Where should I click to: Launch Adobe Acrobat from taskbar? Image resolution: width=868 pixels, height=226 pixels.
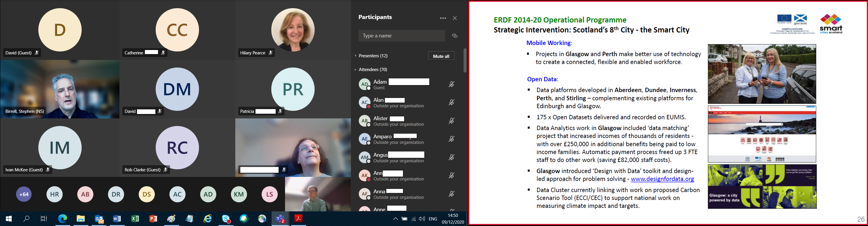[298, 219]
